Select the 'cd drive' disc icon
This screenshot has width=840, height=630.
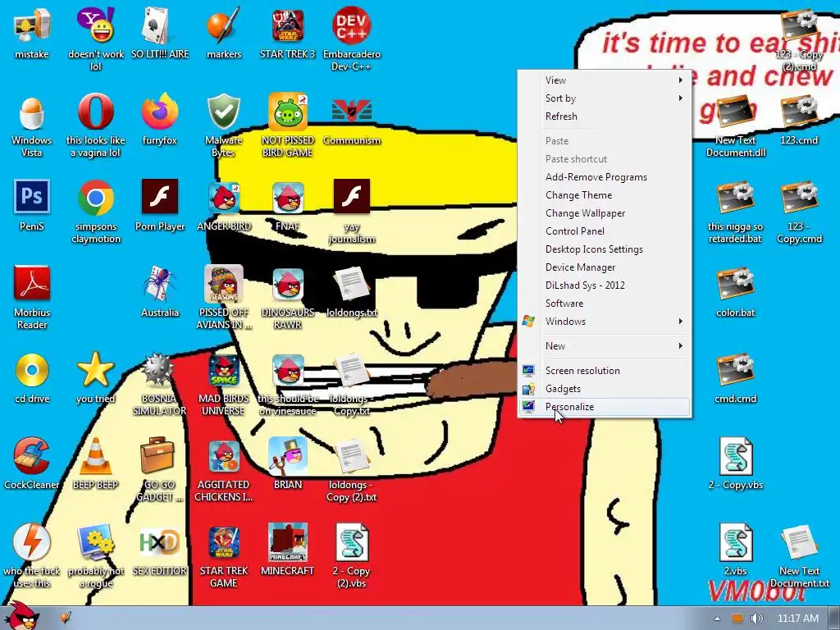32,370
